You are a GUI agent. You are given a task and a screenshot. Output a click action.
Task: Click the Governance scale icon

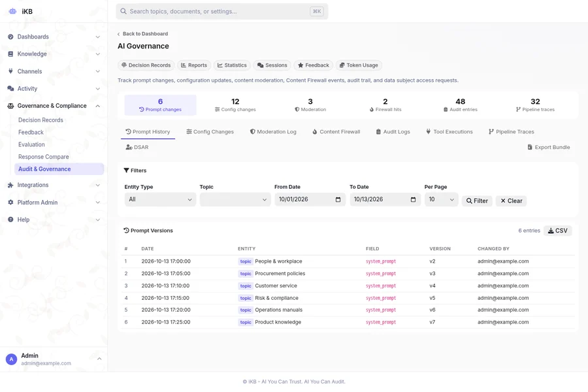(10, 106)
